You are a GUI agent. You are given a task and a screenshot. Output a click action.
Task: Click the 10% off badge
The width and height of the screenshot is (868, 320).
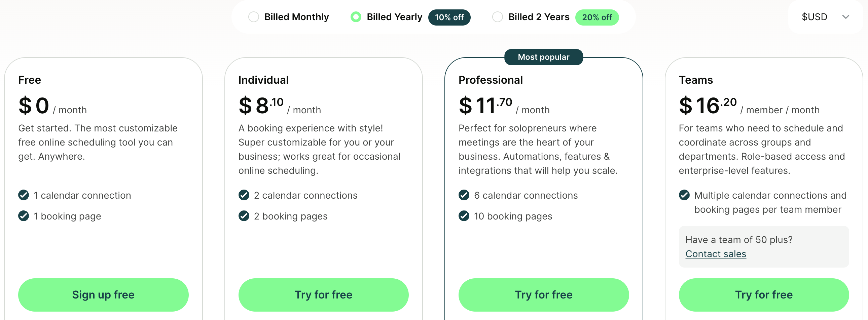(x=449, y=17)
